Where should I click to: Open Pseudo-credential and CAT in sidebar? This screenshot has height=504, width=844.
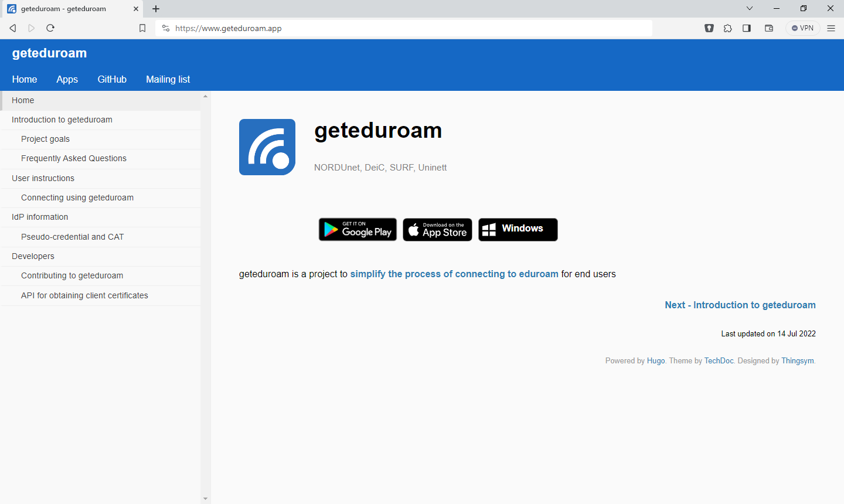point(100,237)
